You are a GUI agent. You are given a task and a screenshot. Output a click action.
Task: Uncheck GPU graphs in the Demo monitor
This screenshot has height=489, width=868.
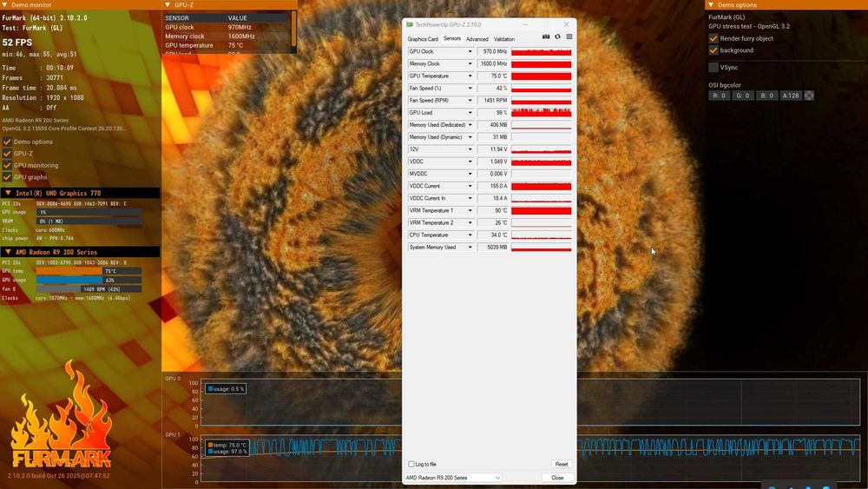(x=7, y=176)
